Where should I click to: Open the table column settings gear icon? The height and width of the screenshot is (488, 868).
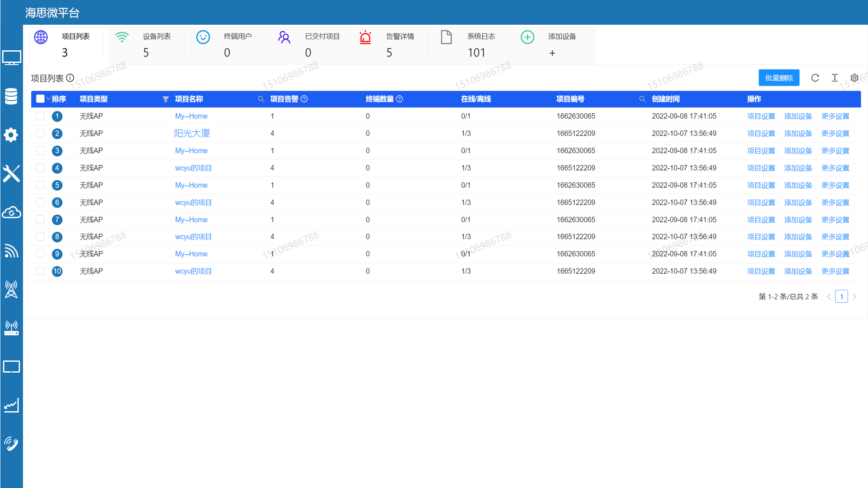click(854, 78)
